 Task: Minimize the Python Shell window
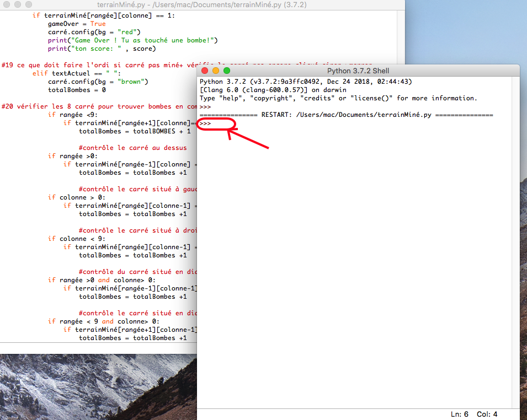pyautogui.click(x=216, y=71)
